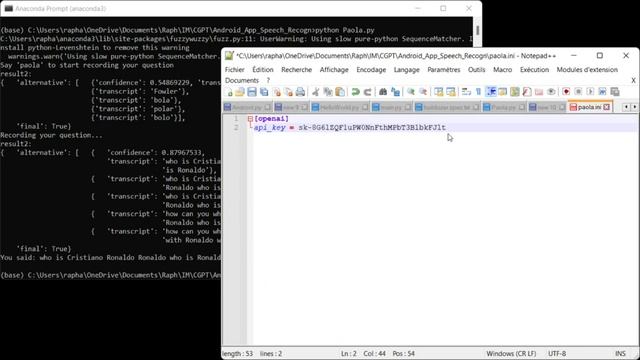Screen dimensions: 640x360
Task: Toggle the highlighted Indent guide icon
Action: click(x=491, y=92)
